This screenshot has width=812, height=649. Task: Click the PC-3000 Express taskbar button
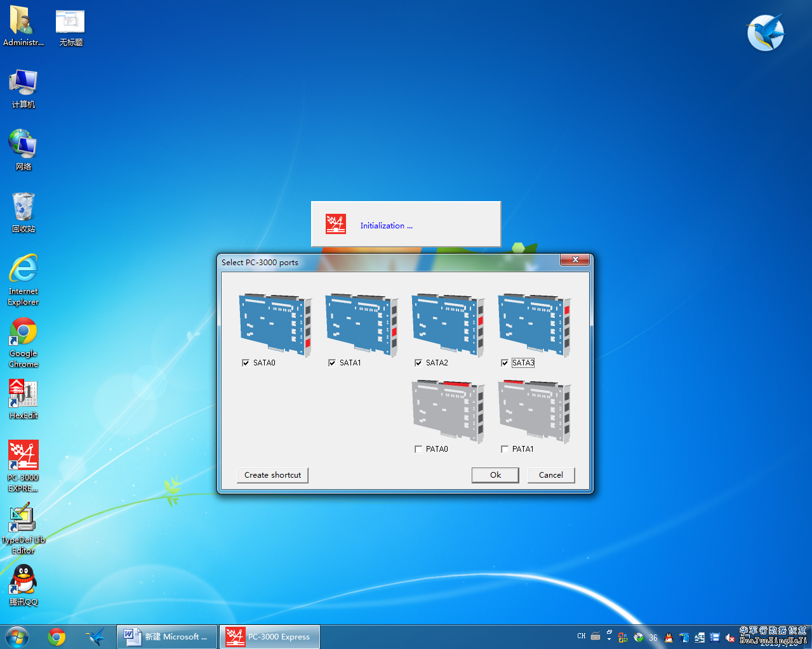(x=269, y=636)
